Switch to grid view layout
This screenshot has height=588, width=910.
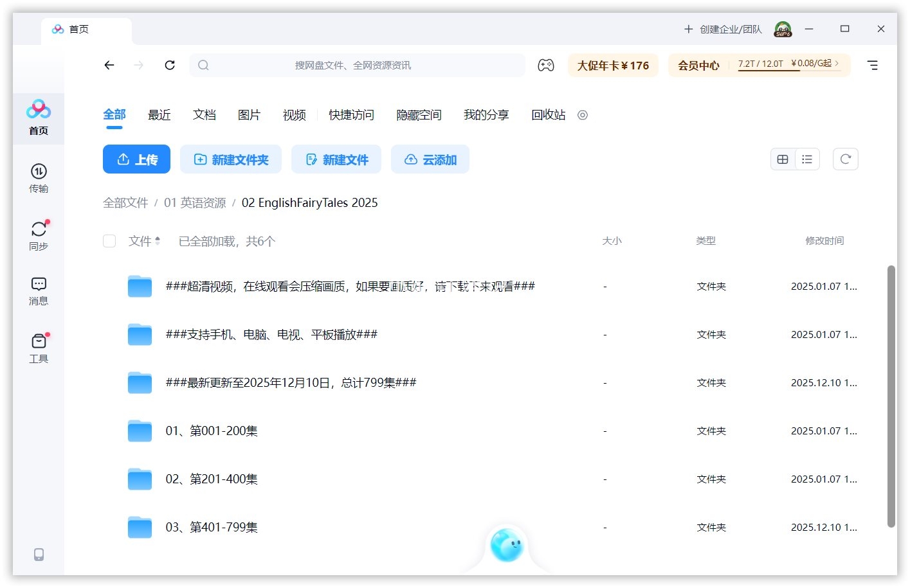[783, 159]
